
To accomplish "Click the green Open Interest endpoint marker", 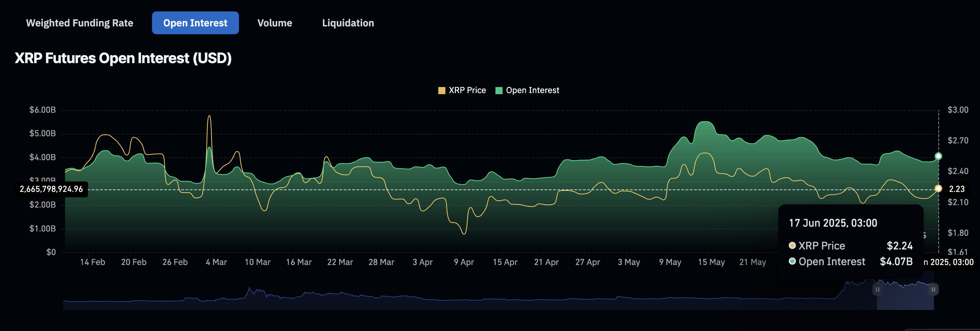I will pyautogui.click(x=938, y=156).
